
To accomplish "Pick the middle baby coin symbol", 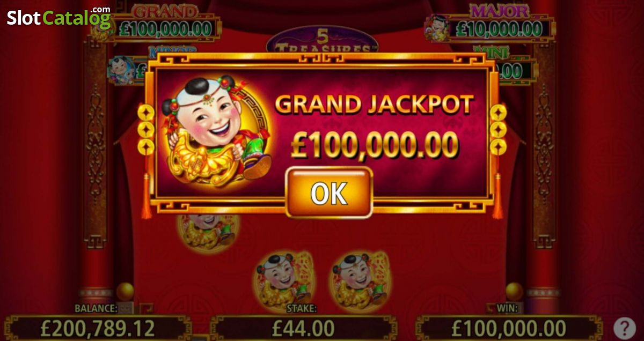I will click(x=284, y=280).
